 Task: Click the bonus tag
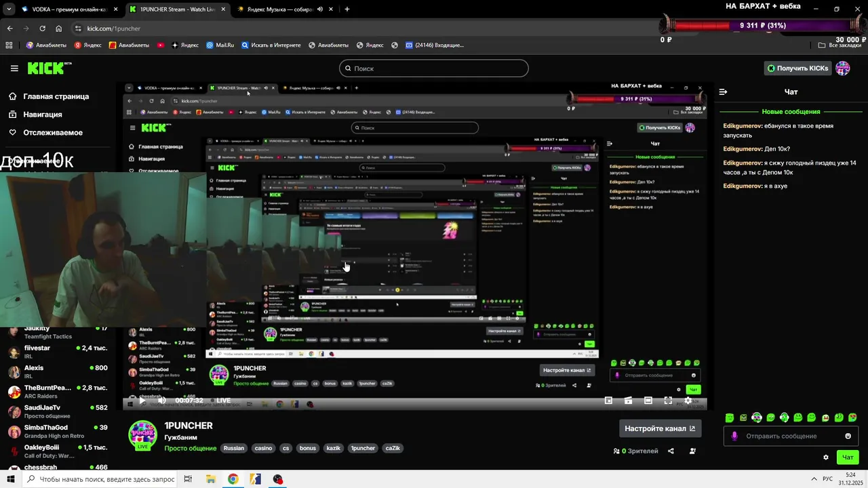click(308, 448)
